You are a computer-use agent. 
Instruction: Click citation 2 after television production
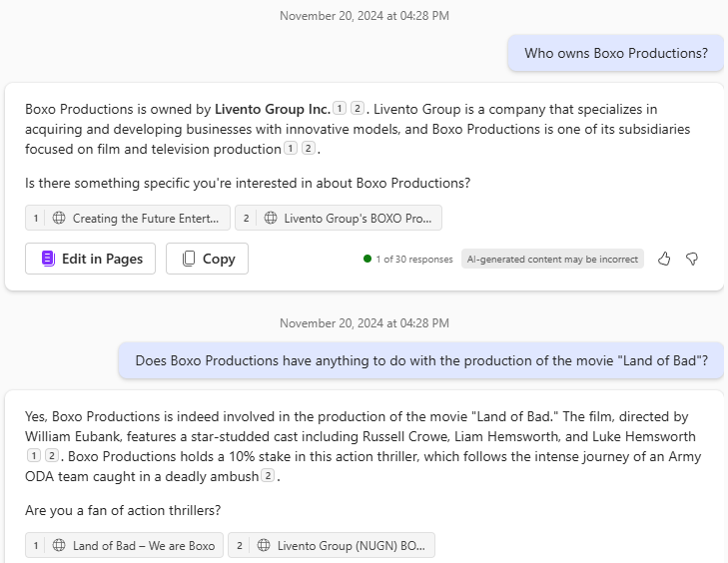[309, 149]
